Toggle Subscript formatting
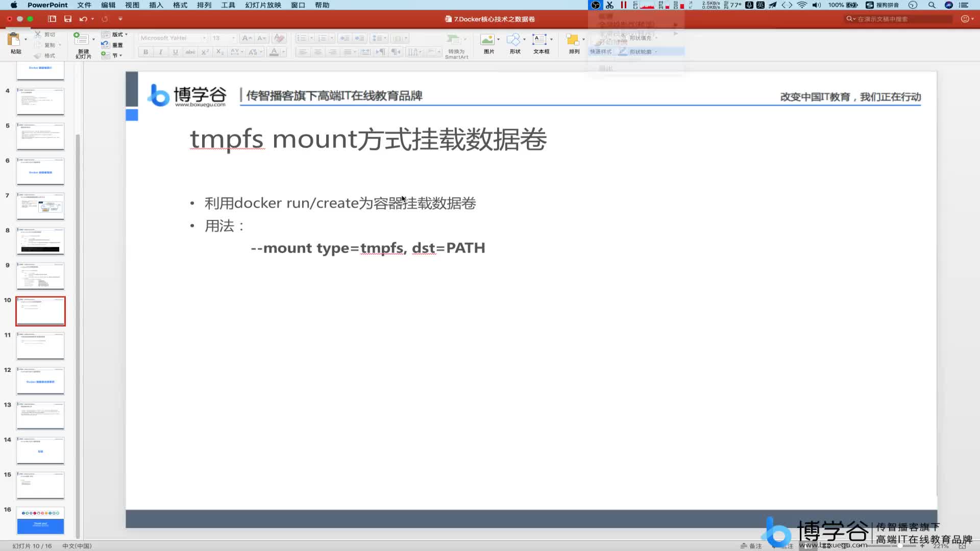This screenshot has width=980, height=551. point(220,52)
